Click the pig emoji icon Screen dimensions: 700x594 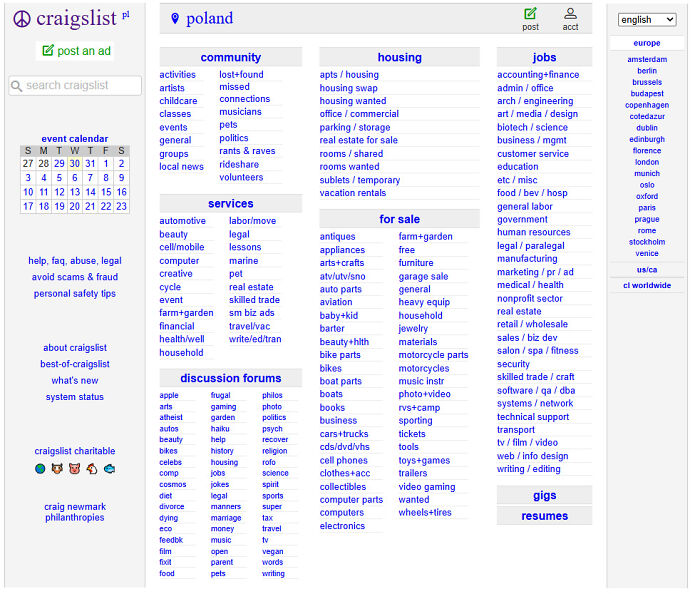point(74,468)
